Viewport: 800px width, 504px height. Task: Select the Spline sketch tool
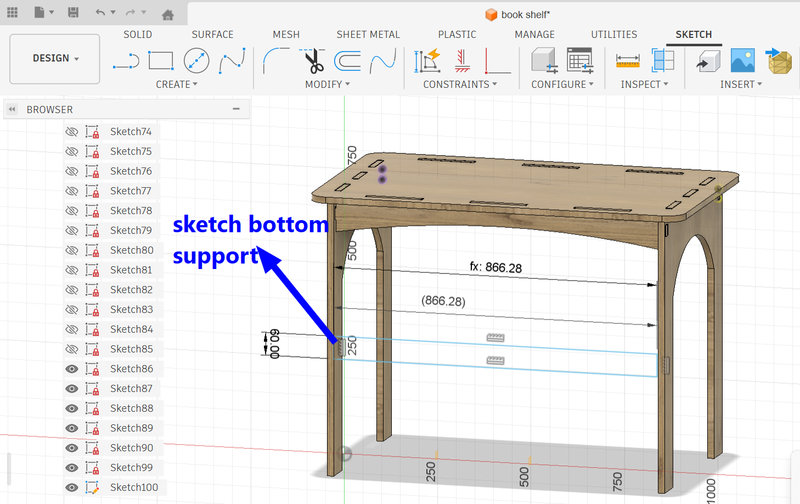pyautogui.click(x=232, y=61)
